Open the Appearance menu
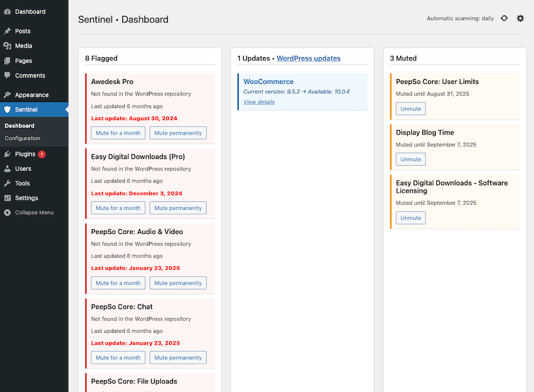This screenshot has height=392, width=534. (x=32, y=95)
